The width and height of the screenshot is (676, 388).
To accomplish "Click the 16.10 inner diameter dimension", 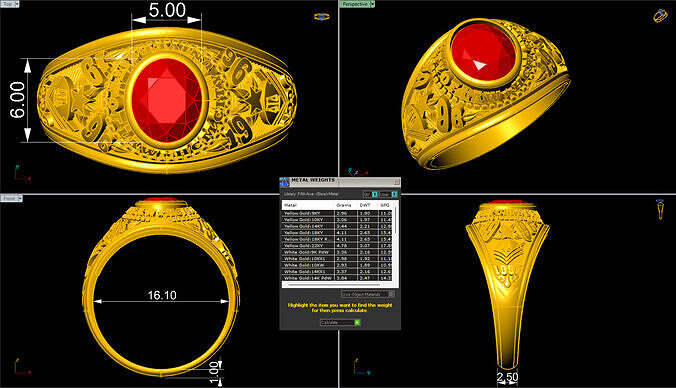I will click(162, 295).
